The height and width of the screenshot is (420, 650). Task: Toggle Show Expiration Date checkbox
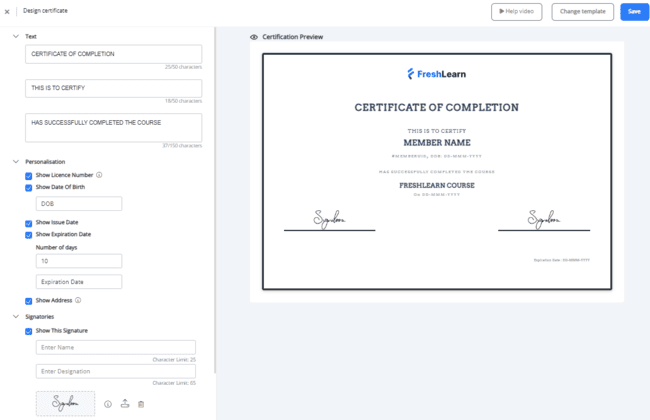click(29, 235)
